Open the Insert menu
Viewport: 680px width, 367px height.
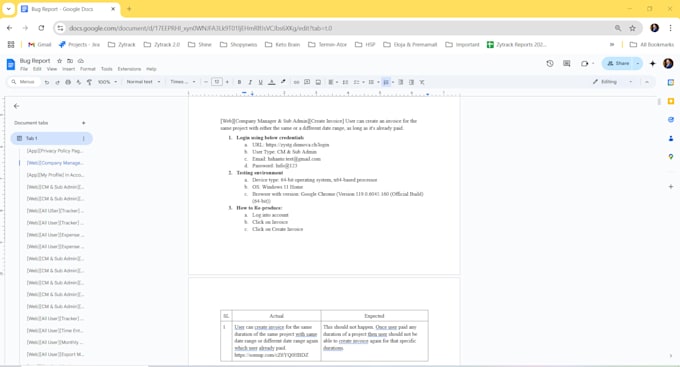69,69
